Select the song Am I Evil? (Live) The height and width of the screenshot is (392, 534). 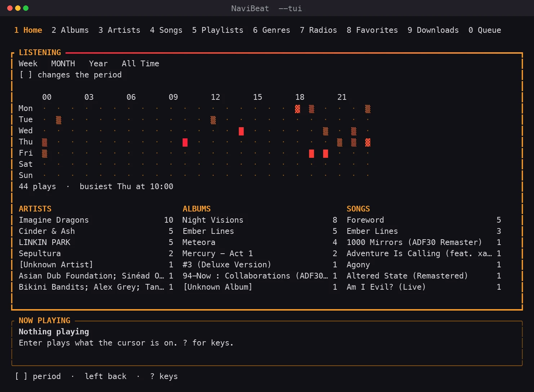click(424, 287)
